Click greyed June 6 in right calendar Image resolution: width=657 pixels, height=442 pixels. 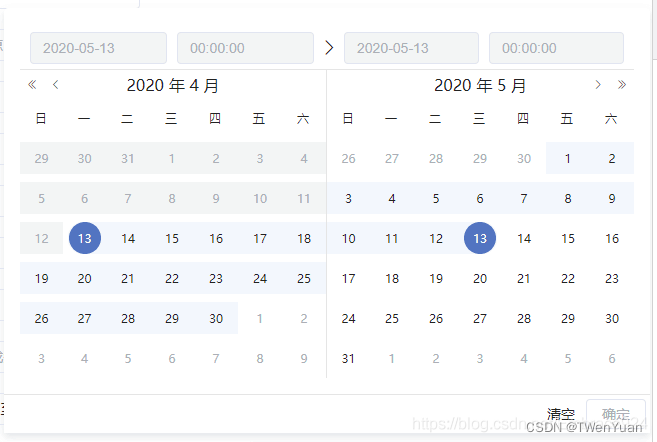[612, 358]
